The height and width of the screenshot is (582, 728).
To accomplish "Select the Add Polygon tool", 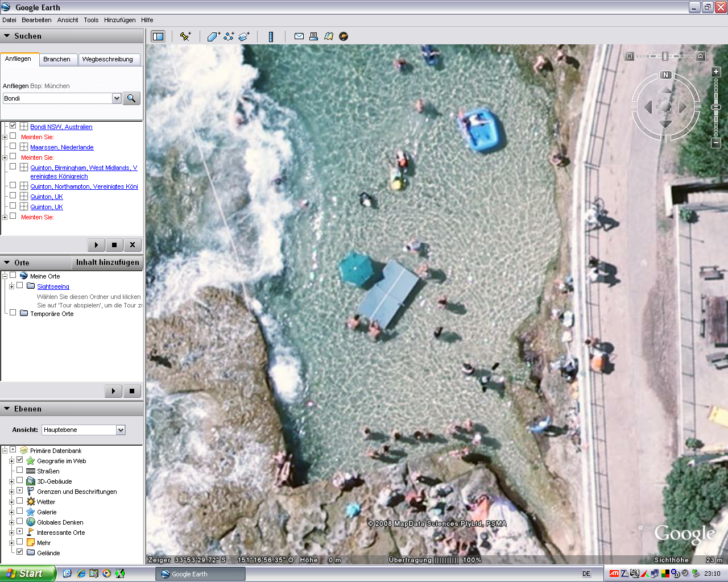I will (x=213, y=36).
